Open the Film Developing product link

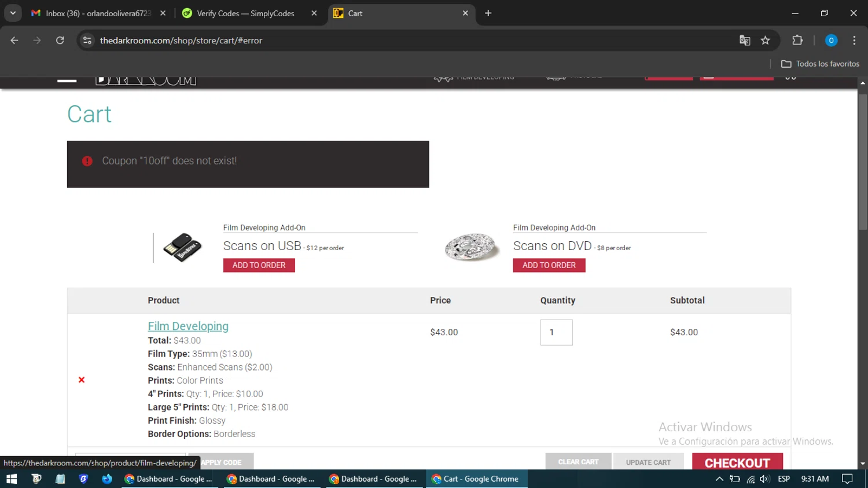(188, 326)
